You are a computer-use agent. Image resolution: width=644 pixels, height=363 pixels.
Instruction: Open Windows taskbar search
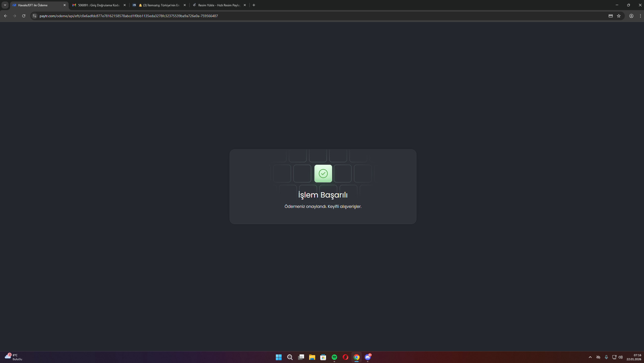pyautogui.click(x=290, y=357)
